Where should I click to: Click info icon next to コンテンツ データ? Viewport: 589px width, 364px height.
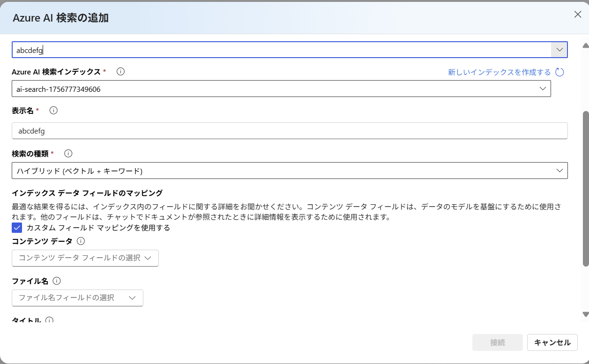(81, 241)
